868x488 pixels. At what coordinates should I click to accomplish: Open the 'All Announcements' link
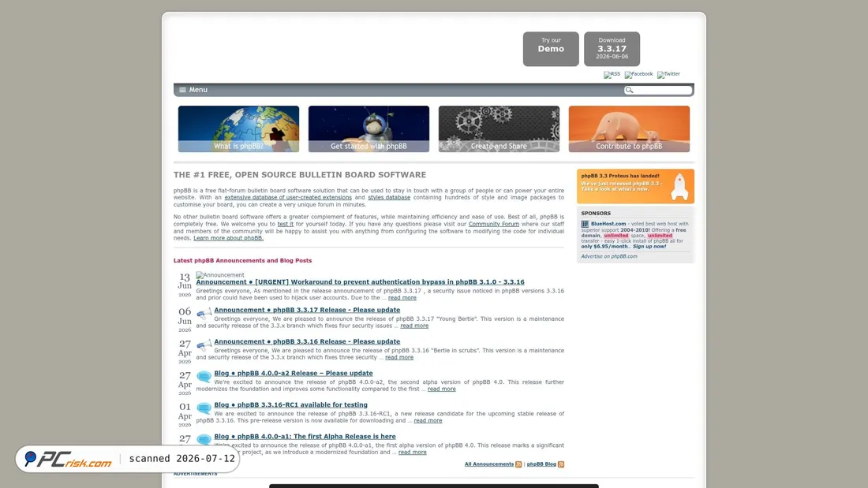pos(488,464)
